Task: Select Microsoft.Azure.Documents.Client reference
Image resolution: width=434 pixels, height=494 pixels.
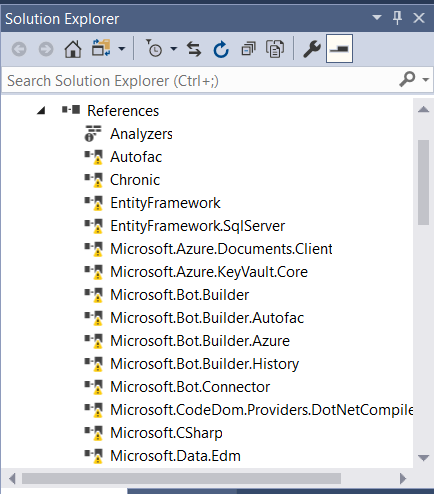Action: 221,249
